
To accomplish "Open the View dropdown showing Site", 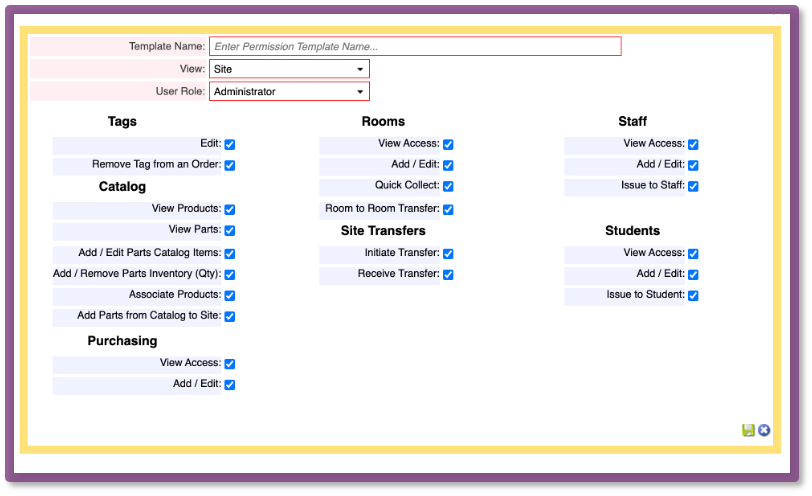I will (x=289, y=69).
